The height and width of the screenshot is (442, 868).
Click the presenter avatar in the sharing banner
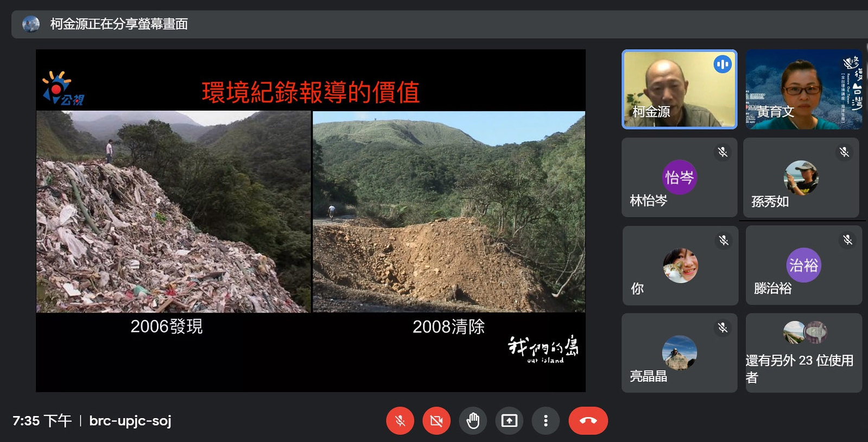point(31,24)
